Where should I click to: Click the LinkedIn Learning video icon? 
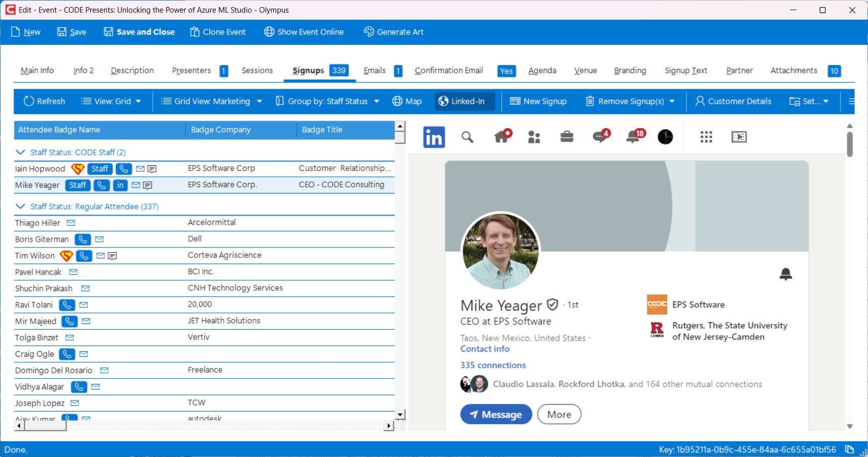pos(739,137)
